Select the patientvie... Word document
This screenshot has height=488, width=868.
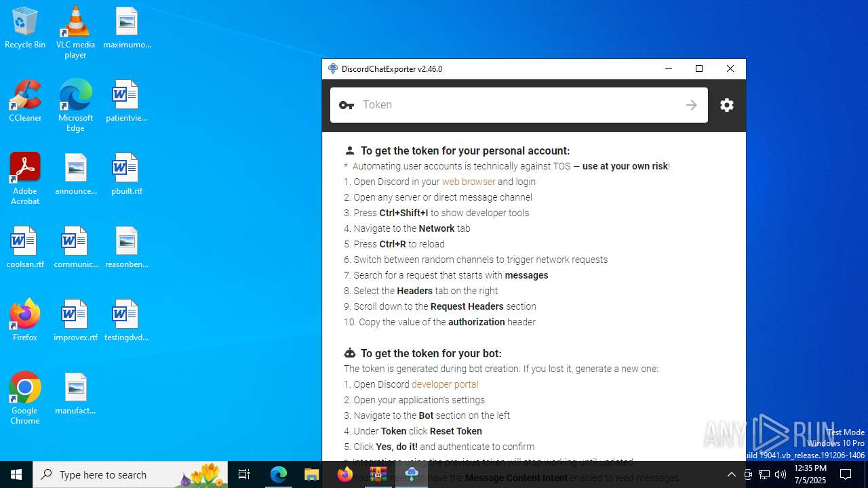[x=127, y=102]
